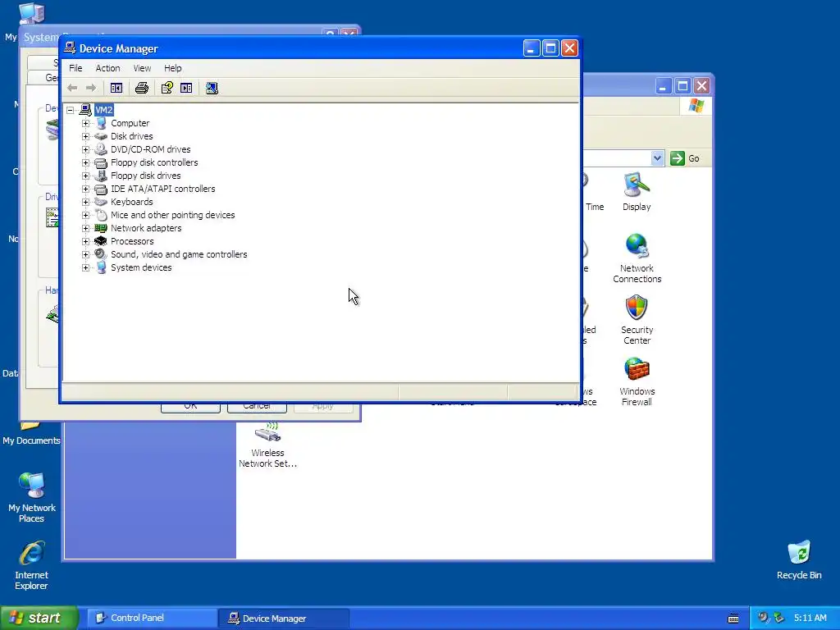Click the keyboard icon on the taskbar
Viewport: 840px width, 630px height.
(x=733, y=619)
